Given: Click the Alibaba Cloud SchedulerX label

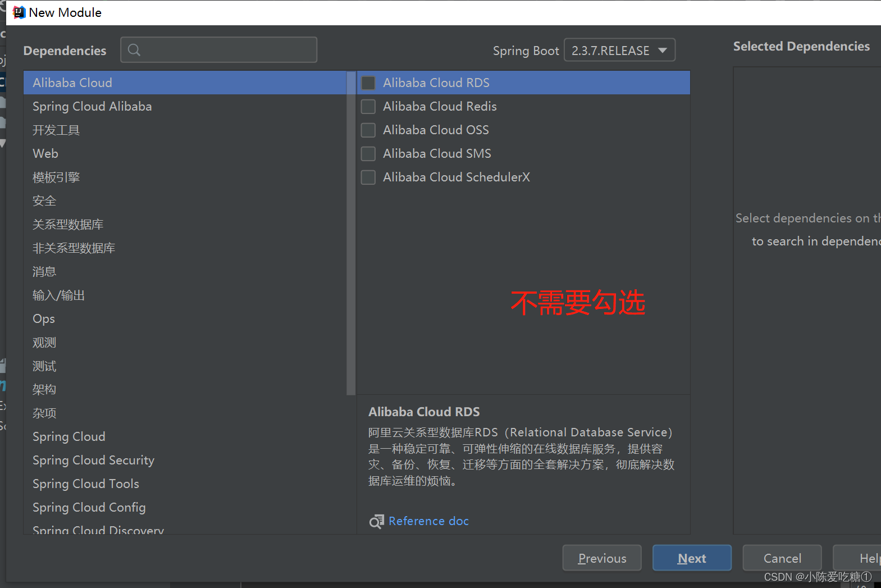Looking at the screenshot, I should [x=457, y=177].
